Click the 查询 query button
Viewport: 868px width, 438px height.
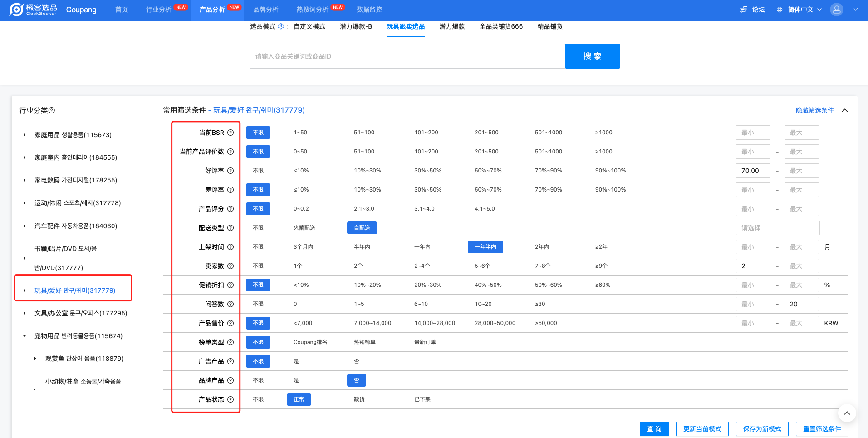tap(654, 429)
